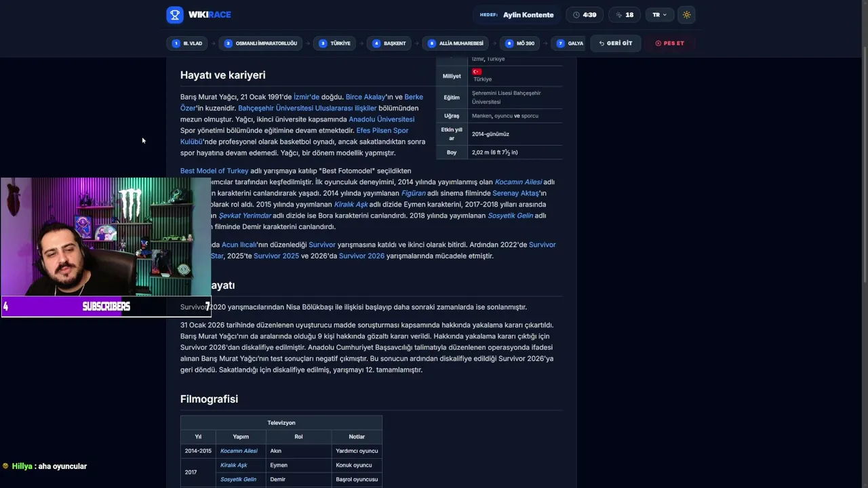Viewport: 868px width, 488px height.
Task: Open the Survivor 2026 link
Action: coord(361,256)
